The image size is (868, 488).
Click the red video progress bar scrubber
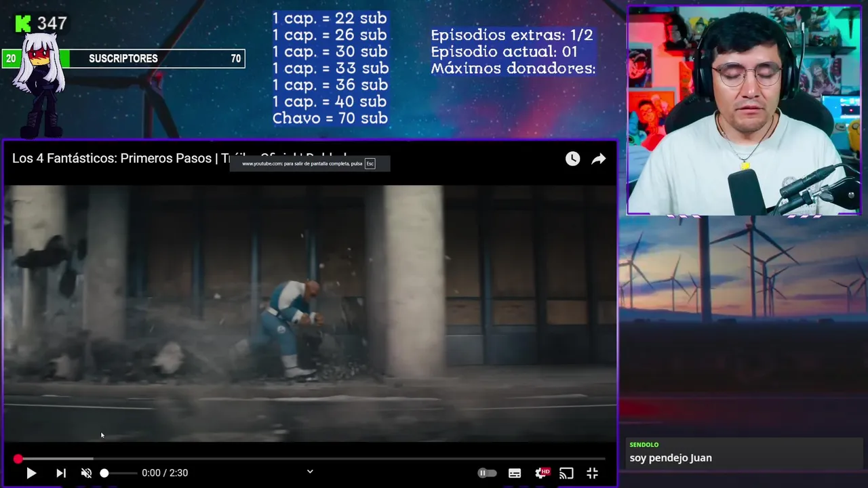(18, 459)
